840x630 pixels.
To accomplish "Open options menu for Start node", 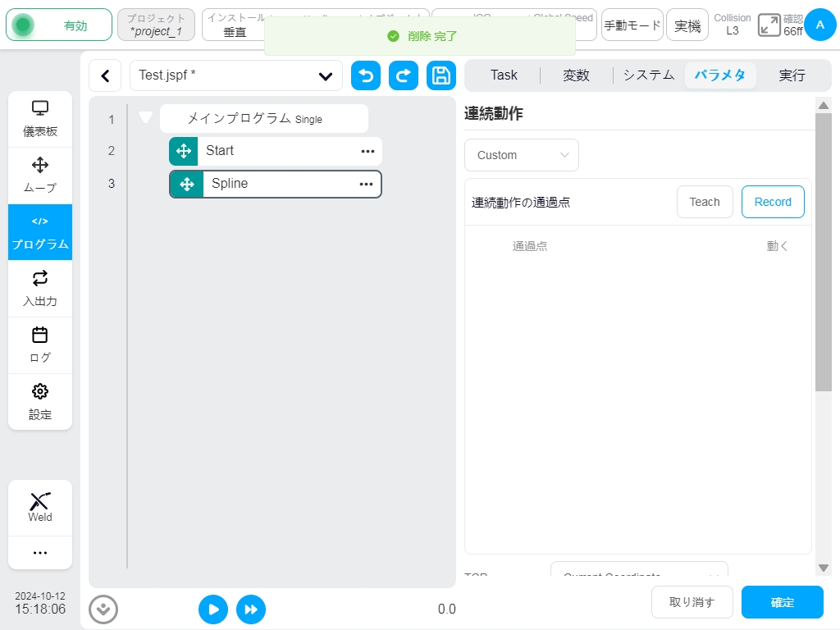I will 367,151.
